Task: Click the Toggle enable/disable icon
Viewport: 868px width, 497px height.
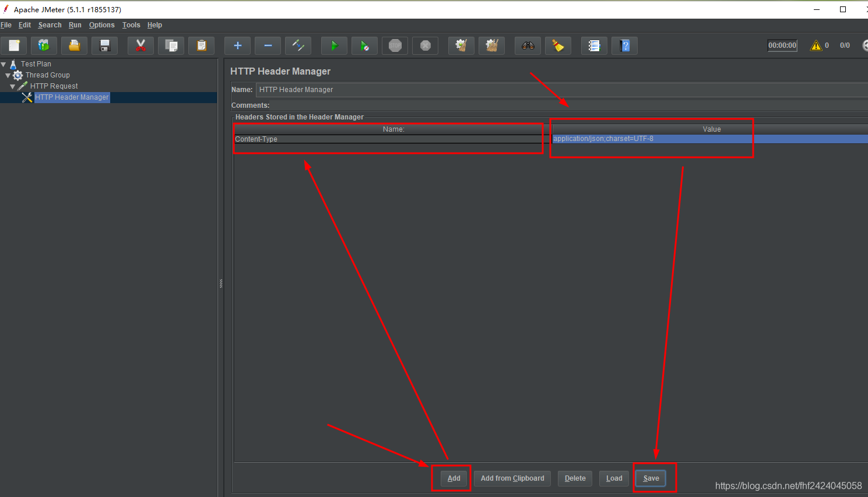Action: pos(298,45)
